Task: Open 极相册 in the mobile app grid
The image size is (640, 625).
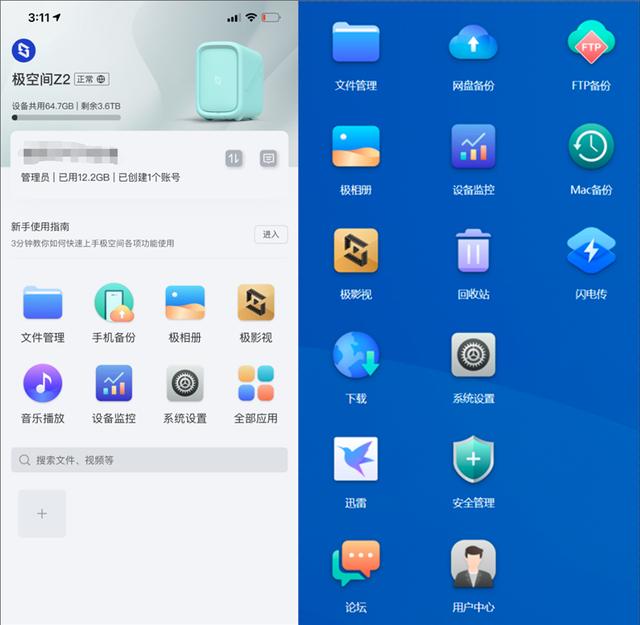Action: (x=185, y=303)
